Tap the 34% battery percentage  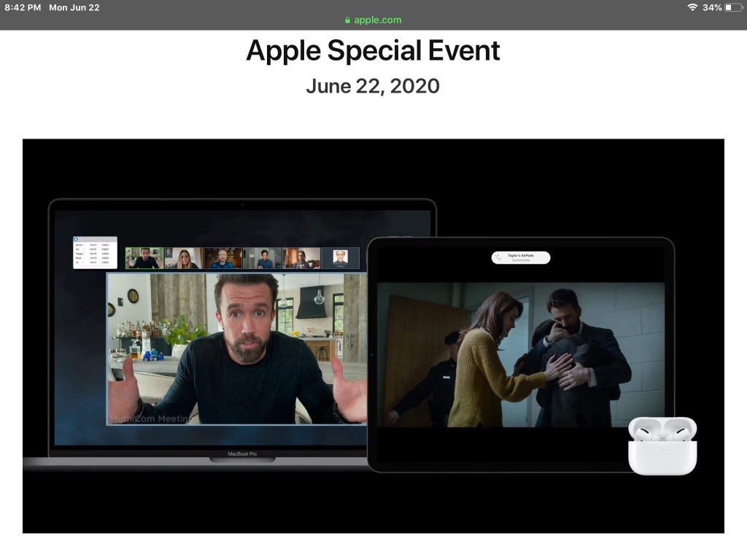712,7
